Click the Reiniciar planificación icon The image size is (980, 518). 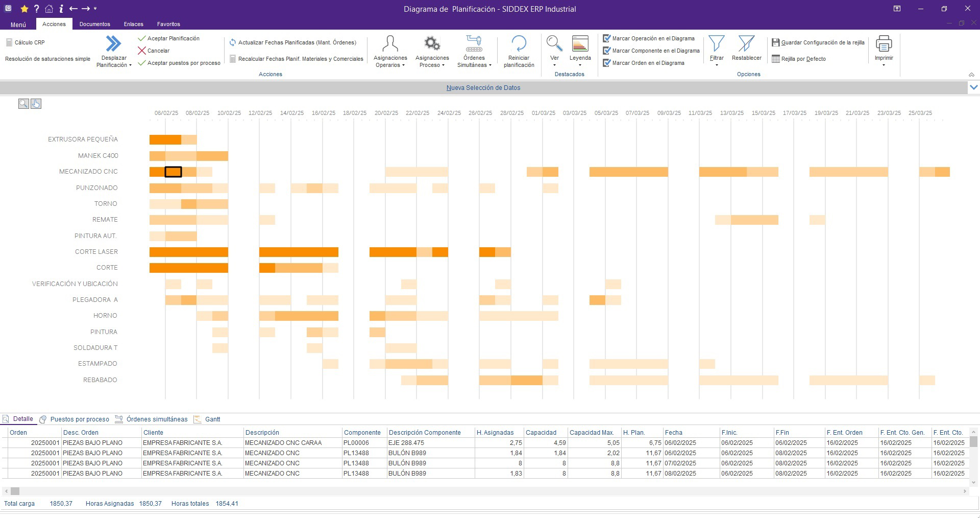click(x=519, y=44)
